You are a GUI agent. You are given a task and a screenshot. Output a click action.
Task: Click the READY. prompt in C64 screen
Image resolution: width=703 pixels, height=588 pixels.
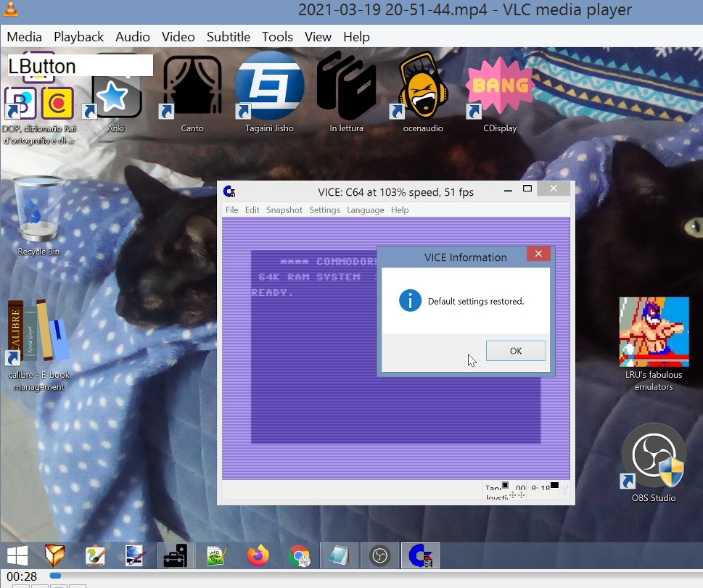[272, 293]
